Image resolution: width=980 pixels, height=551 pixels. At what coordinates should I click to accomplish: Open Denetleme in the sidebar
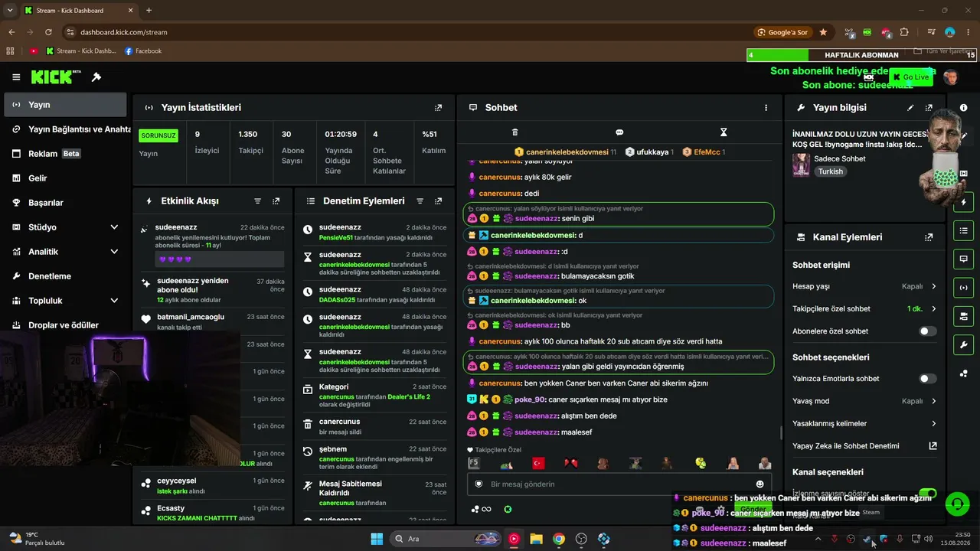tap(64, 276)
